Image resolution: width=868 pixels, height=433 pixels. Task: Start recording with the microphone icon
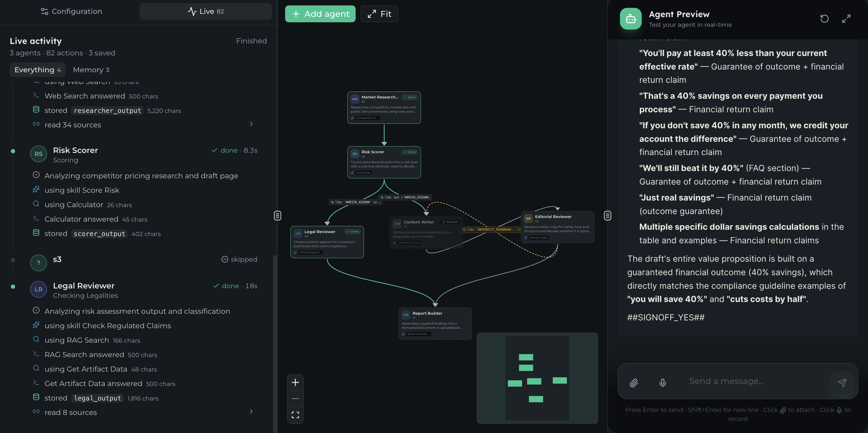662,382
